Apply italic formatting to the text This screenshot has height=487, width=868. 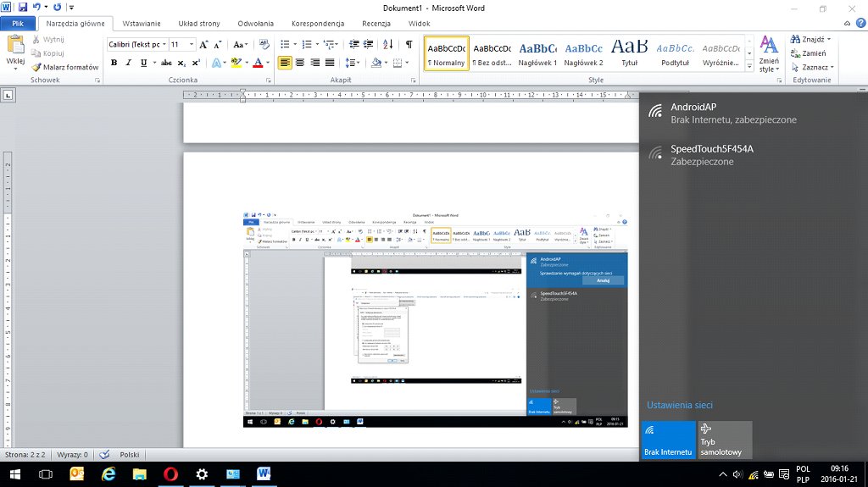point(129,63)
